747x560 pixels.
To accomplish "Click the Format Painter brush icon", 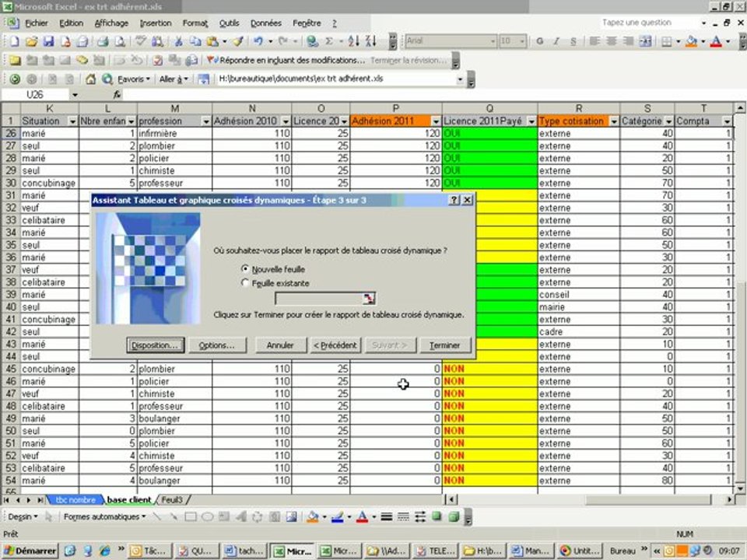I will pos(238,41).
